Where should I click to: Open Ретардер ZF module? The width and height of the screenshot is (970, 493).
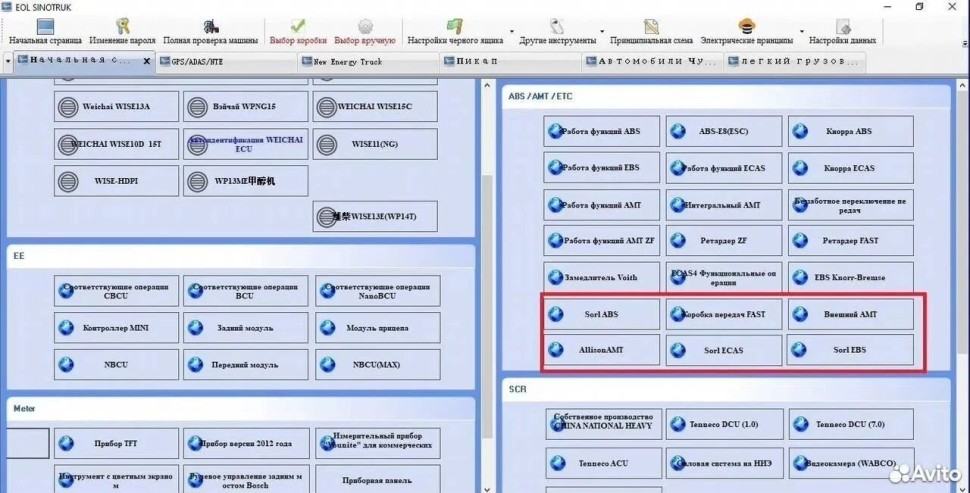pos(724,241)
